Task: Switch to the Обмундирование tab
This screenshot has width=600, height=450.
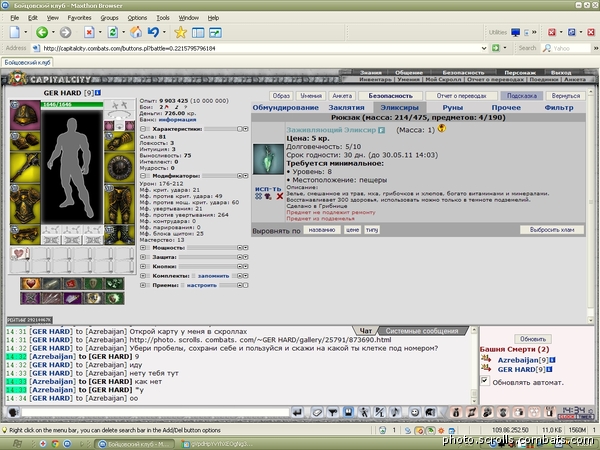Action: pos(285,108)
